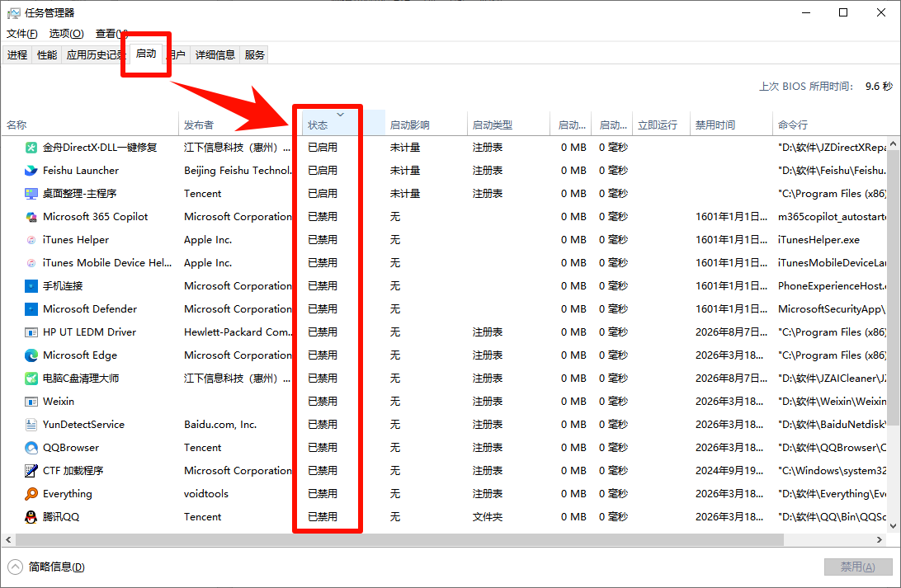This screenshot has width=901, height=588.
Task: Click the 电脑C盘清理大师 green icon
Action: [x=31, y=379]
